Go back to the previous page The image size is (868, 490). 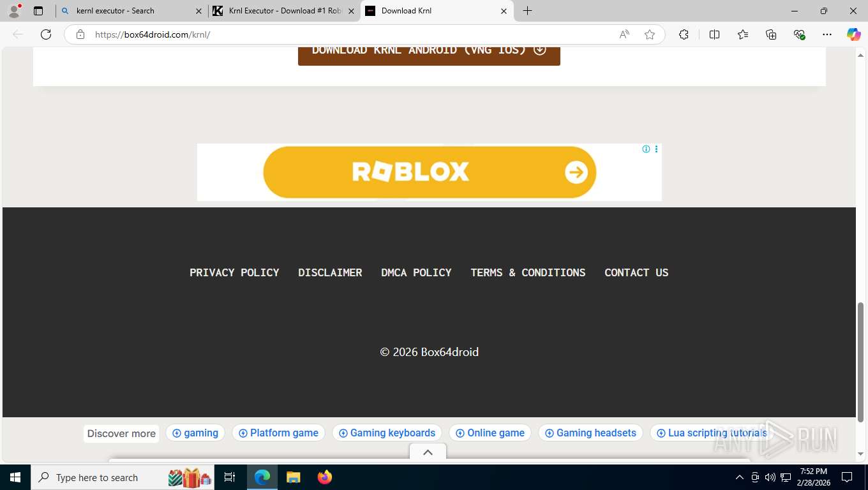(18, 34)
